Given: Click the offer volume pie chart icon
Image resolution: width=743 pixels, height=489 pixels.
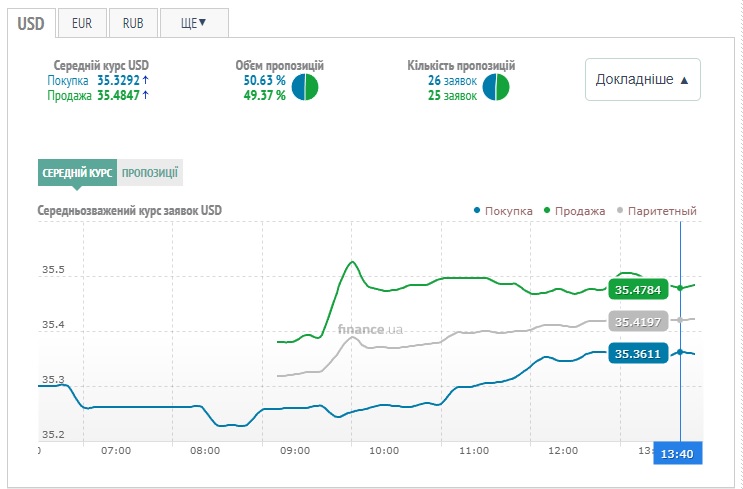Looking at the screenshot, I should [x=305, y=88].
